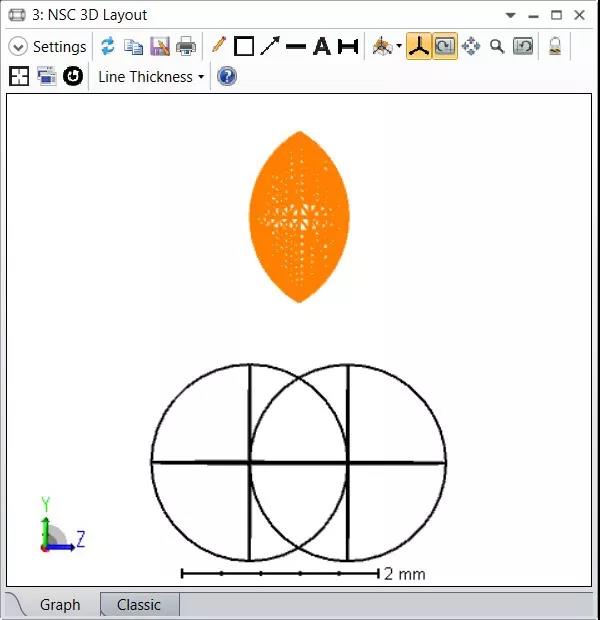Expand the Settings chevron
The image size is (600, 620).
tap(18, 47)
